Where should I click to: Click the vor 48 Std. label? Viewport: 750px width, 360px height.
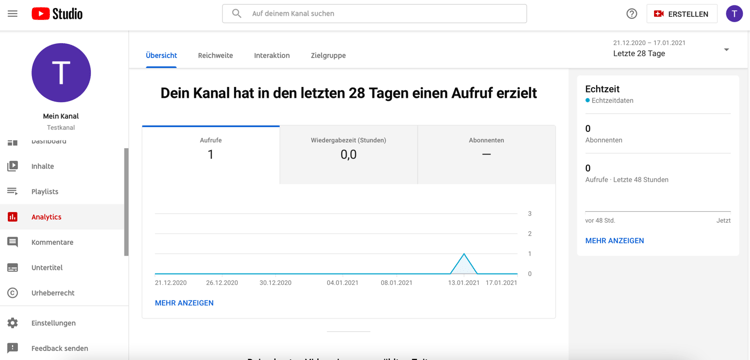pos(600,221)
